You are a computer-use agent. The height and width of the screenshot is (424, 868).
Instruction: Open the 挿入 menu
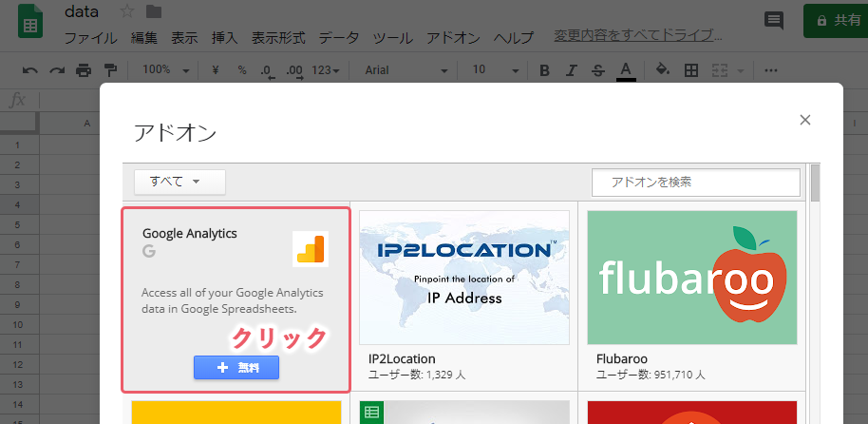[x=225, y=38]
